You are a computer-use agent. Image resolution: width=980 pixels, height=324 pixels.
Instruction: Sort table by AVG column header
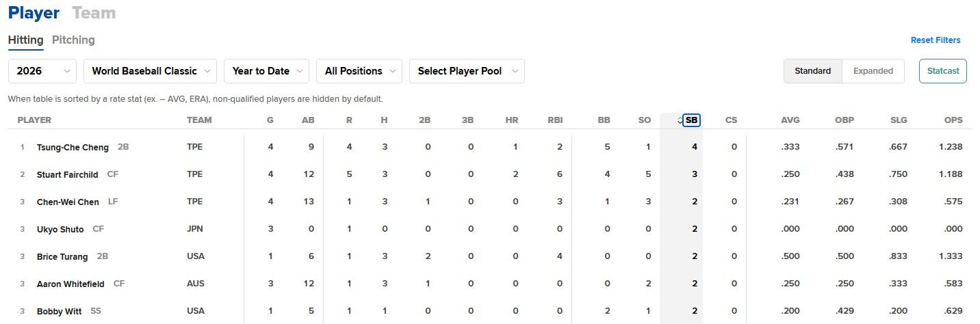tap(790, 120)
